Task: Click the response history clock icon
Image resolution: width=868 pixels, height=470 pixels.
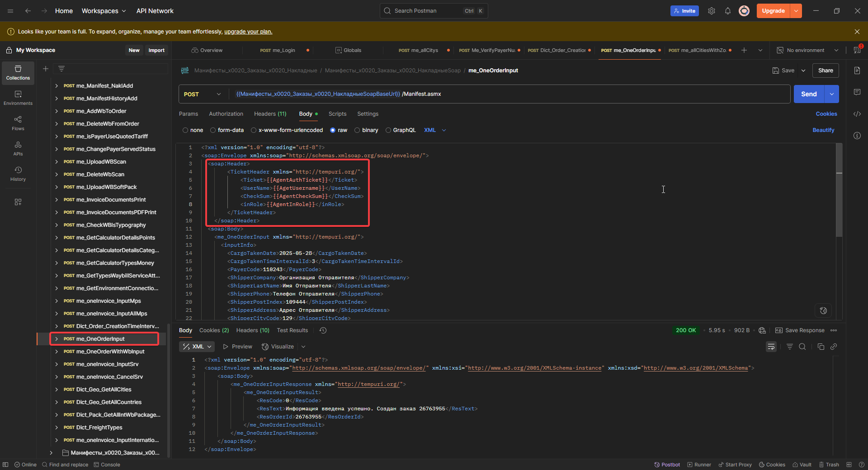Action: tap(323, 330)
